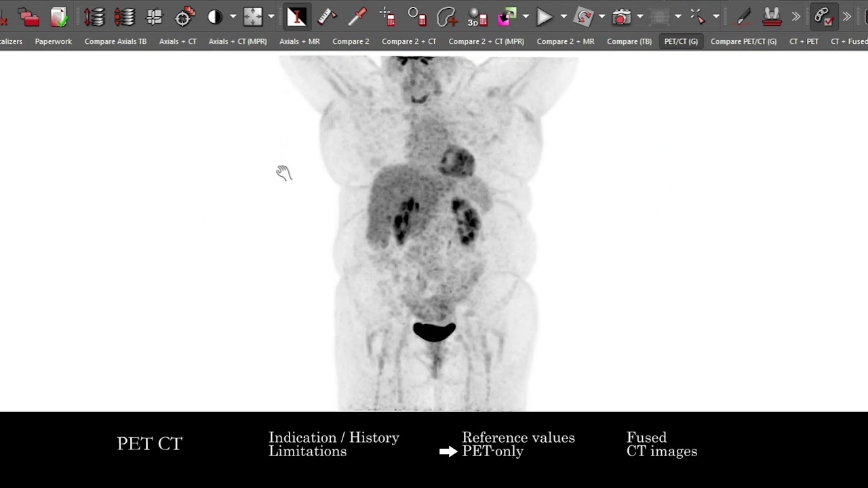This screenshot has width=868, height=488.
Task: Open the red folders study browser icon
Action: tap(28, 17)
